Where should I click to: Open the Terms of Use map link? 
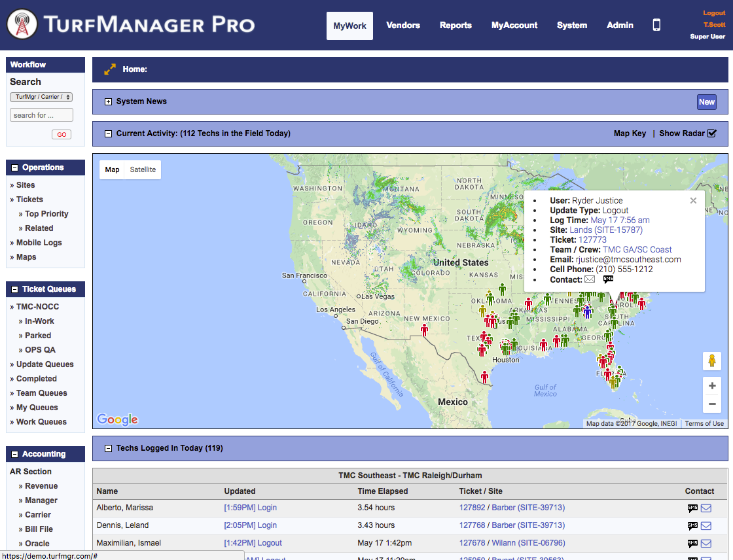tap(704, 423)
